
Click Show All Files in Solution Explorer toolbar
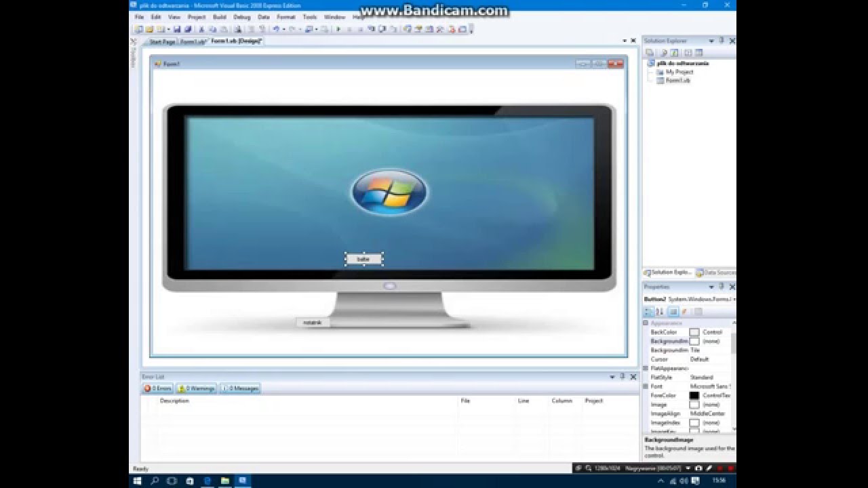tap(664, 52)
